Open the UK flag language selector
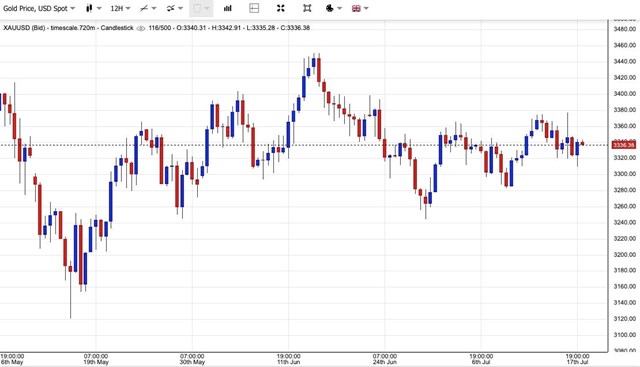640x367 pixels. click(356, 8)
